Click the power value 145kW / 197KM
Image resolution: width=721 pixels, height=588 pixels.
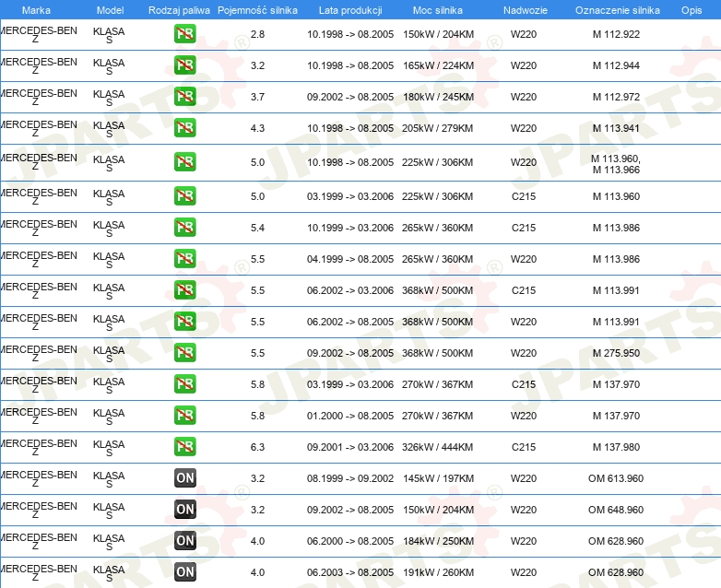coord(438,478)
